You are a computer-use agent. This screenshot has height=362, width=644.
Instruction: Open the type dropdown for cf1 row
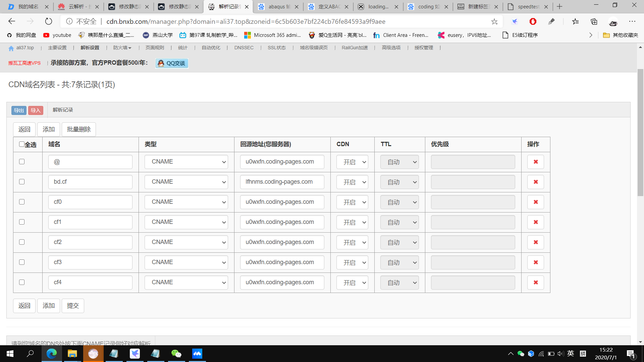pyautogui.click(x=186, y=222)
